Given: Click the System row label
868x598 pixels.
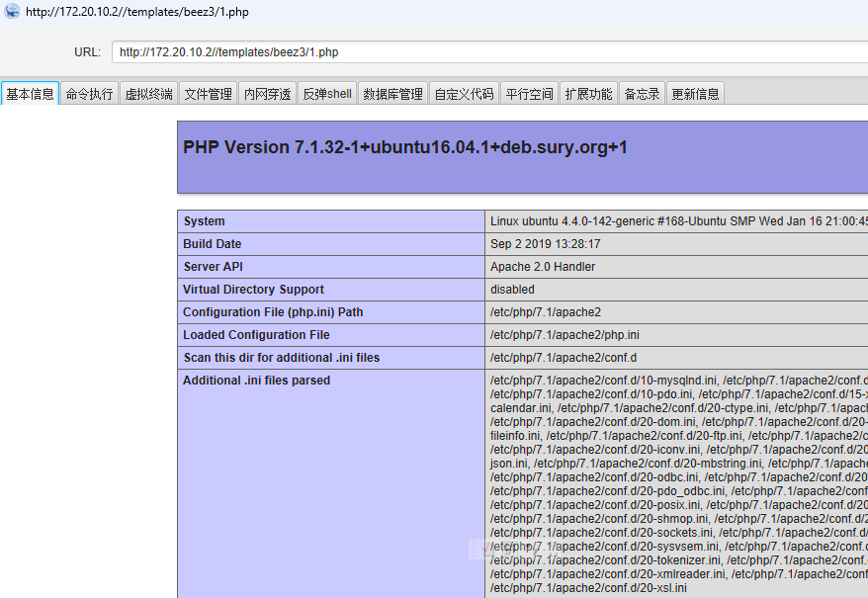Looking at the screenshot, I should click(204, 221).
